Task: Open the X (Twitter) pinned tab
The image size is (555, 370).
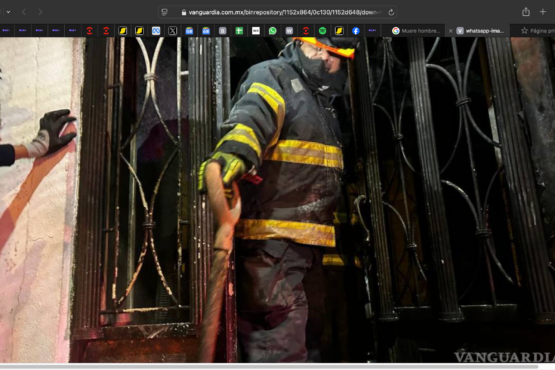Action: click(x=172, y=31)
